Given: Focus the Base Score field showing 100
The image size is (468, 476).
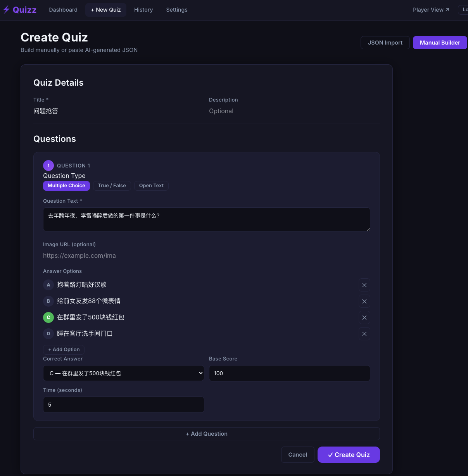Looking at the screenshot, I should click(290, 373).
